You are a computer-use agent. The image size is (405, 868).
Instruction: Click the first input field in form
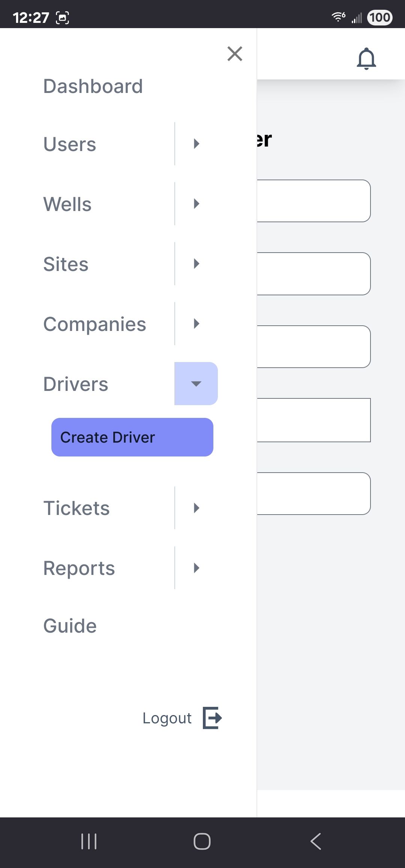click(x=313, y=201)
